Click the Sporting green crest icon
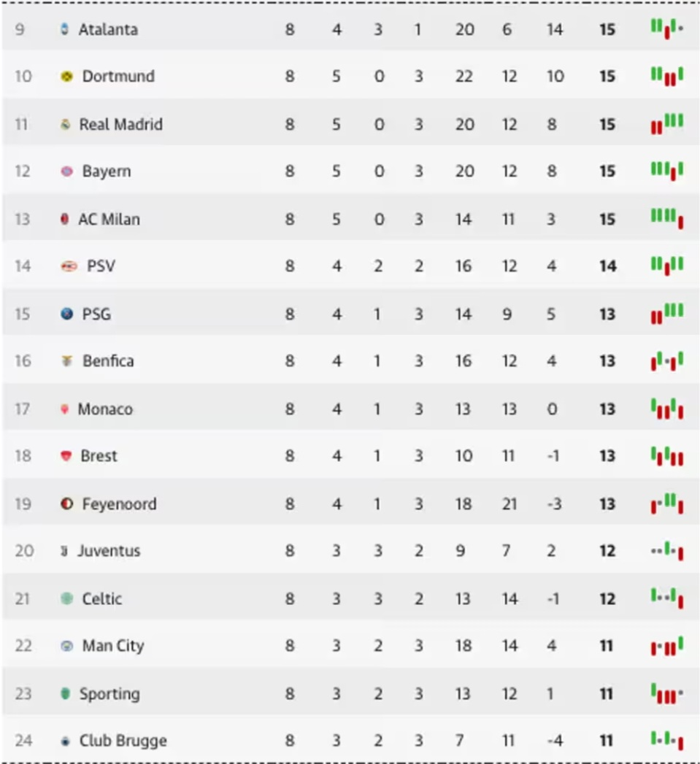 point(66,693)
